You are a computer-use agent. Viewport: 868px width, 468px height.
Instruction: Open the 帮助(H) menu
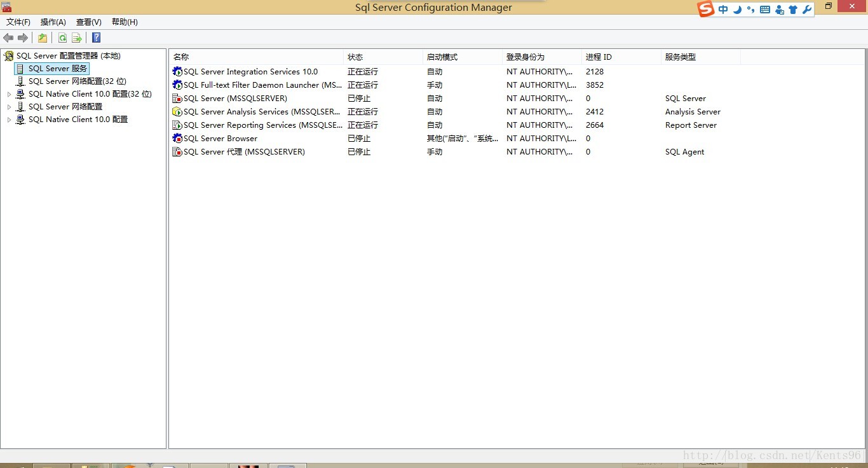(125, 22)
